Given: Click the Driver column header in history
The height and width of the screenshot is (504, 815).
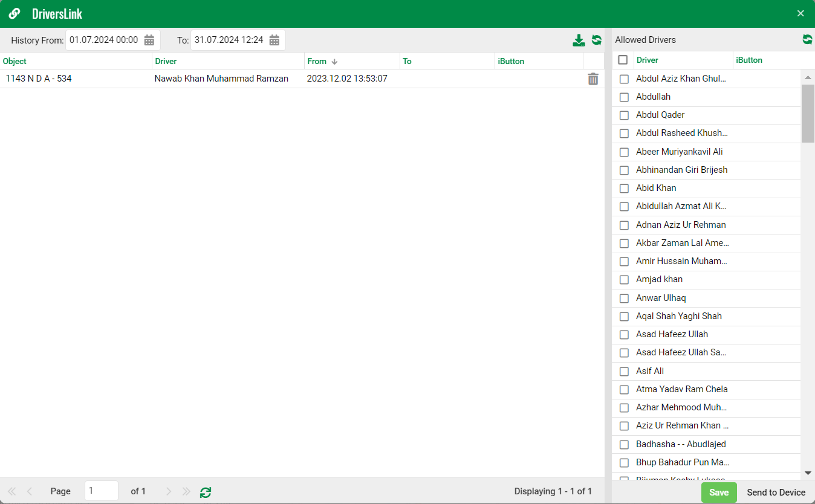Looking at the screenshot, I should [x=166, y=61].
